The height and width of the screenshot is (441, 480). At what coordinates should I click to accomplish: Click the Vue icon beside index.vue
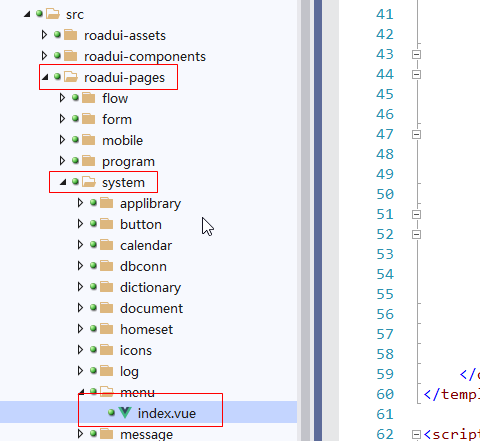coord(125,413)
